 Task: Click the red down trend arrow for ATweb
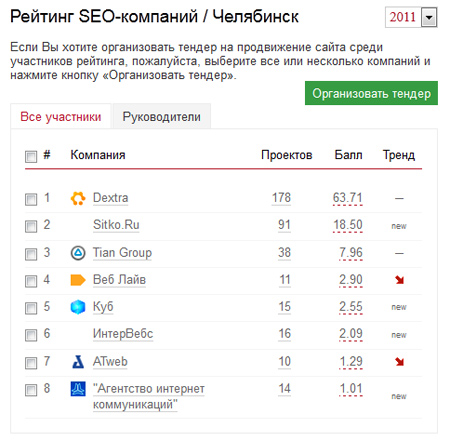[399, 362]
